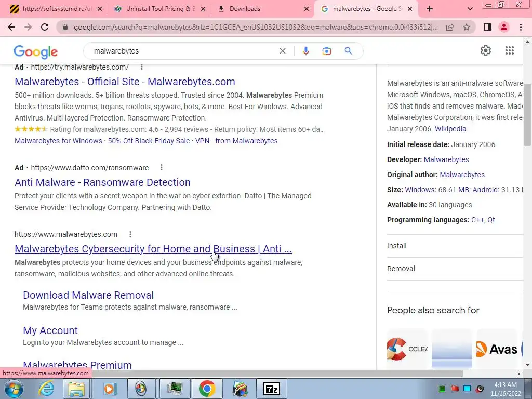Open the Windows Start menu

tap(14, 389)
